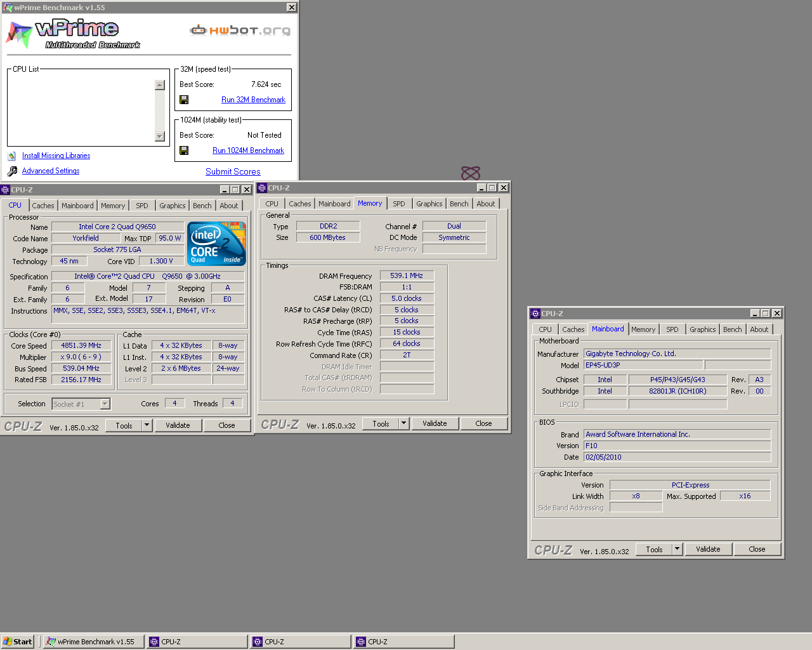Click Close button in CPU window

pos(226,425)
